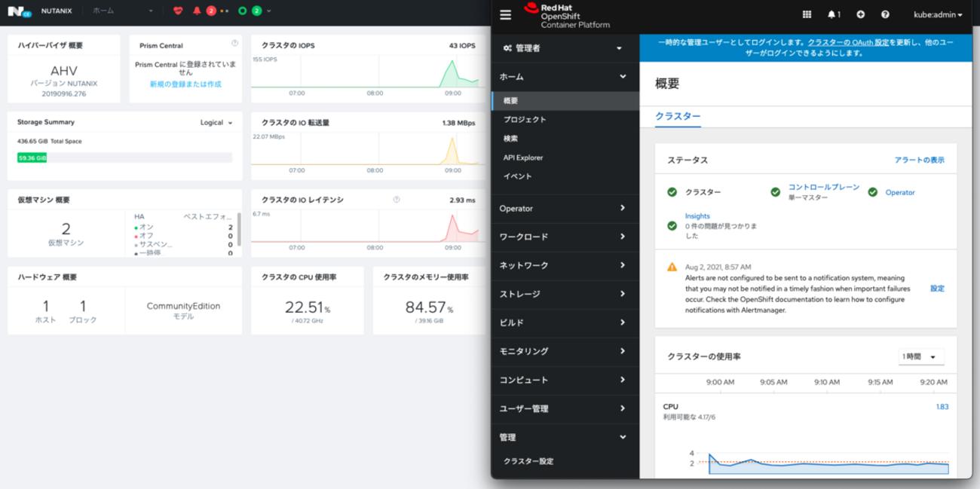980x489 pixels.
Task: Collapse the 管理 navigation section
Action: point(565,437)
